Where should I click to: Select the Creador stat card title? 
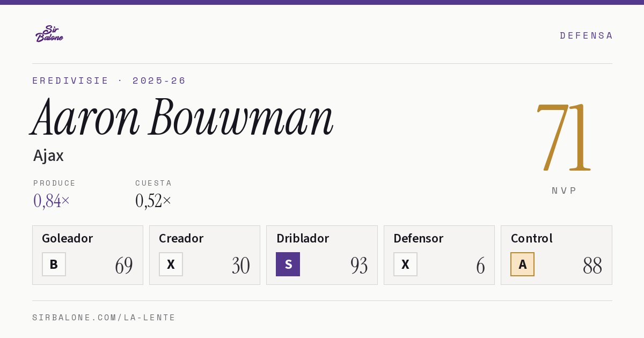click(x=181, y=238)
